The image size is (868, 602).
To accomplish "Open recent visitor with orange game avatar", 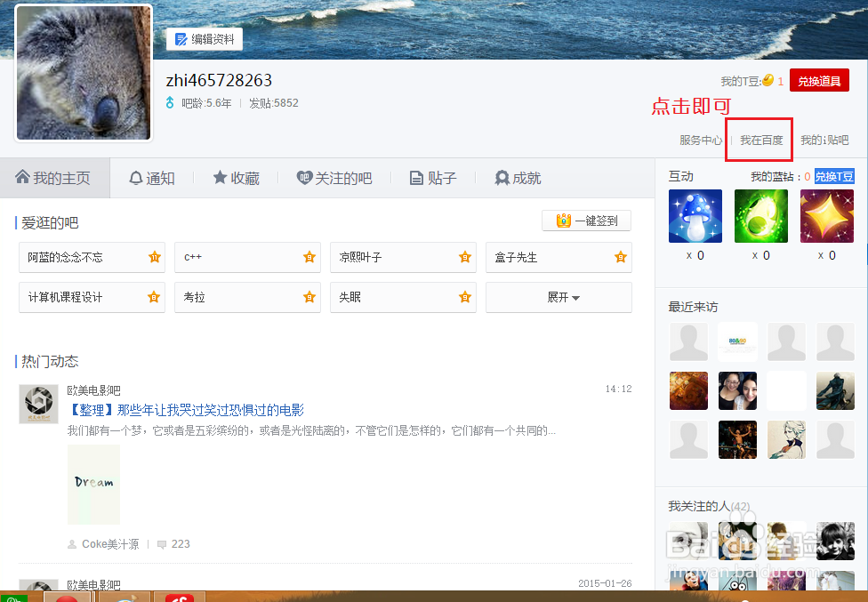I will (x=688, y=390).
